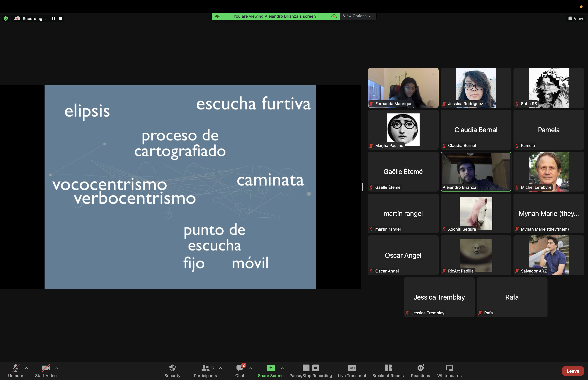
Task: Select Alejandro Brianza's video thumbnail
Action: (476, 171)
